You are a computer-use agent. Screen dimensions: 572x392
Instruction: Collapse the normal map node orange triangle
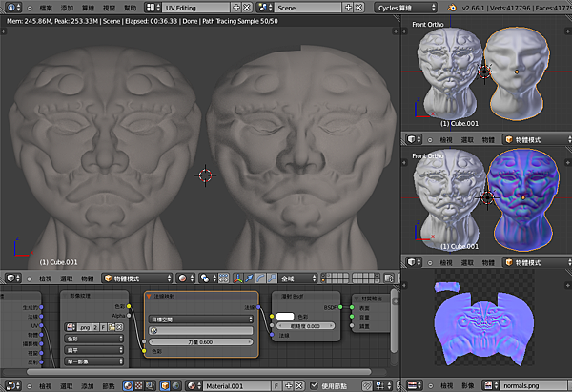pyautogui.click(x=149, y=296)
